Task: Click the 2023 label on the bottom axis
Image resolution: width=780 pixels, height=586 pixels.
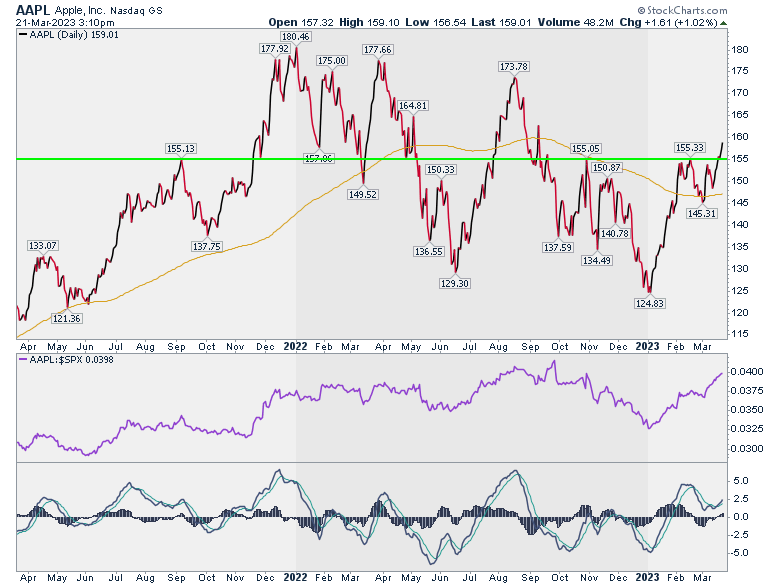Action: 648,577
